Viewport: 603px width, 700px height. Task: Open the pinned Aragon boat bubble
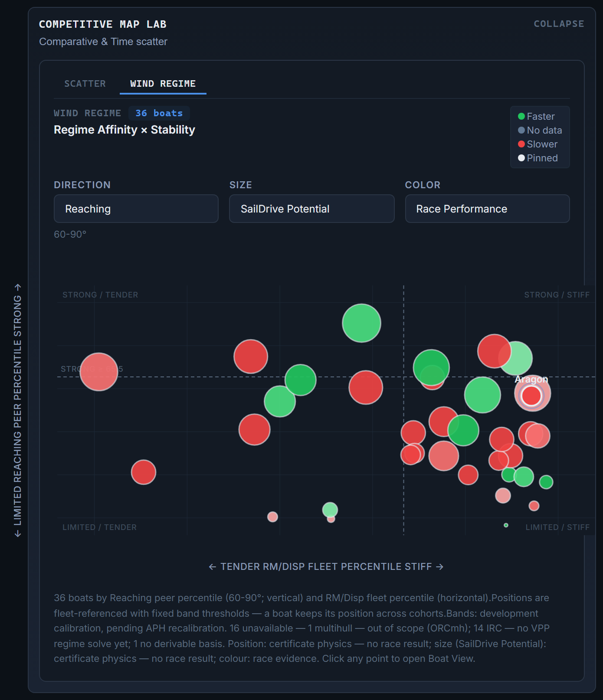click(x=531, y=396)
